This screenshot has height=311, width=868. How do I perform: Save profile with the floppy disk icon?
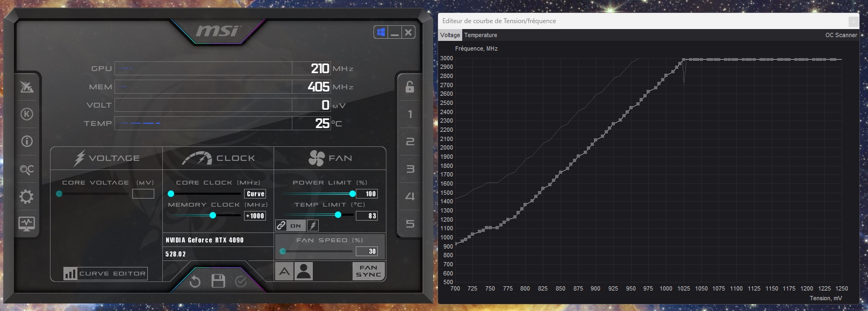(218, 281)
